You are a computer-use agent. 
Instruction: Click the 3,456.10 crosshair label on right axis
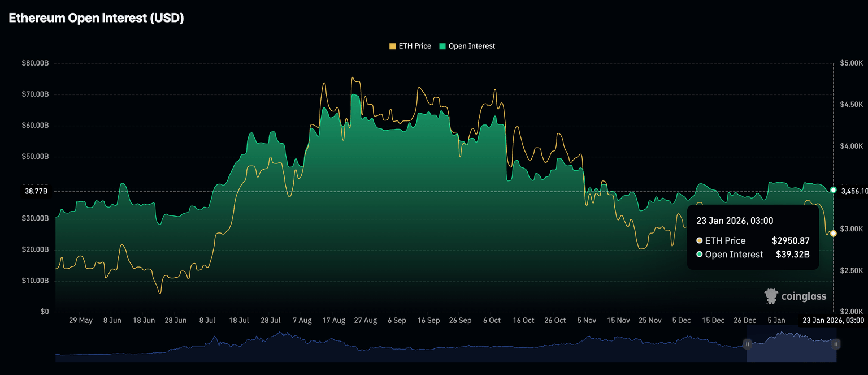pos(853,192)
